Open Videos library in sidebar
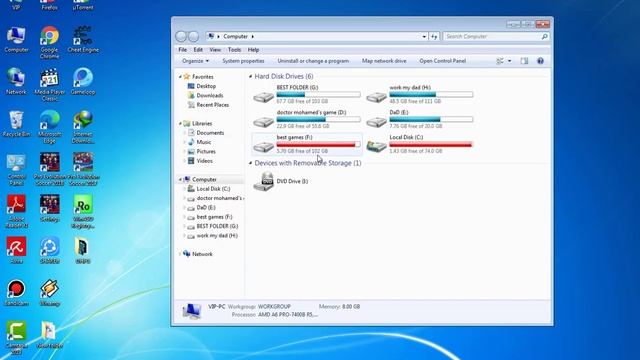Image resolution: width=640 pixels, height=360 pixels. (200, 161)
